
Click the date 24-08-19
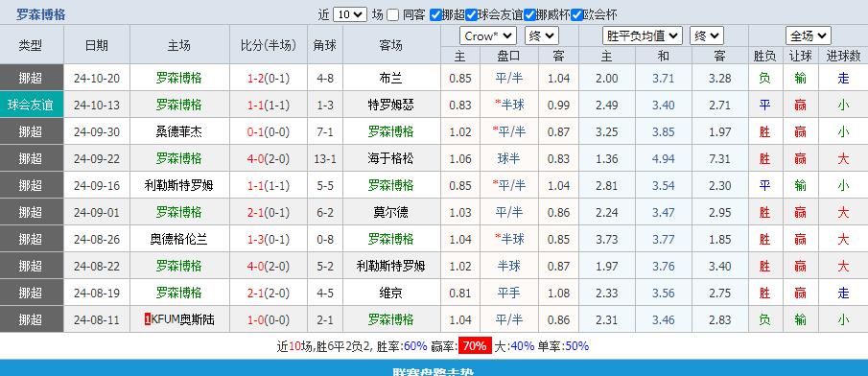[96, 293]
